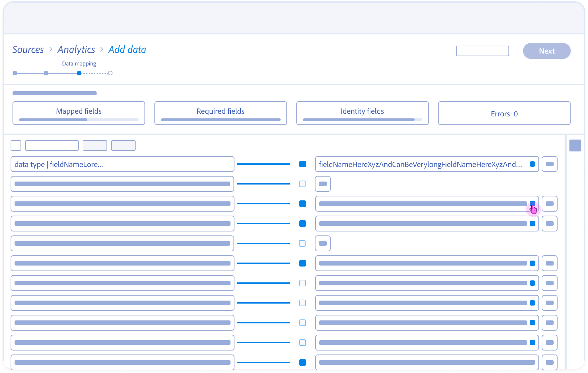Select the Mapped fields tab

[x=79, y=113]
